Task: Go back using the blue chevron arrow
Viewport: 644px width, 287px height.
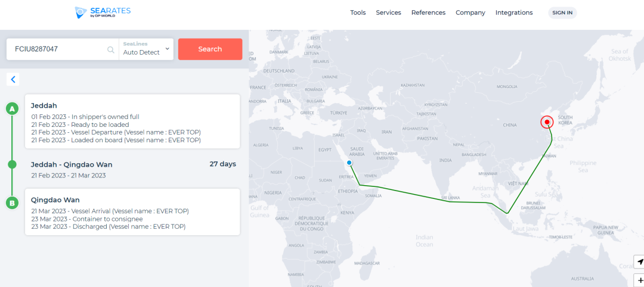Action: pos(13,79)
